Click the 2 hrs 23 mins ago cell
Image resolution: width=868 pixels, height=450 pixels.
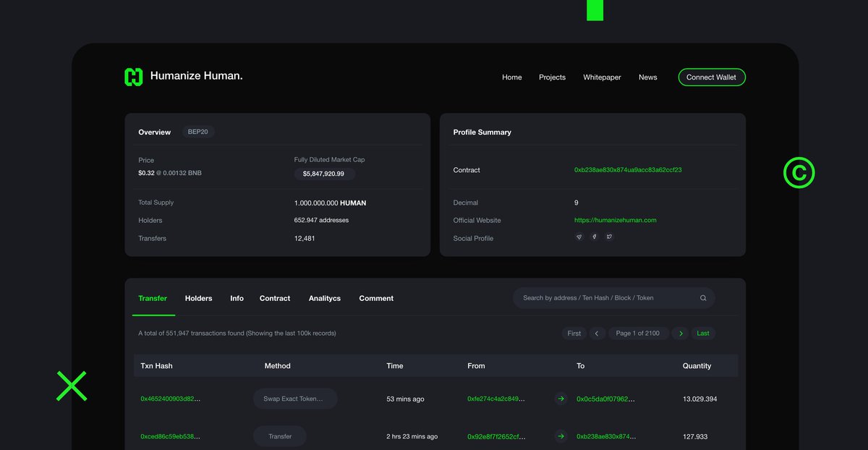[x=412, y=436]
